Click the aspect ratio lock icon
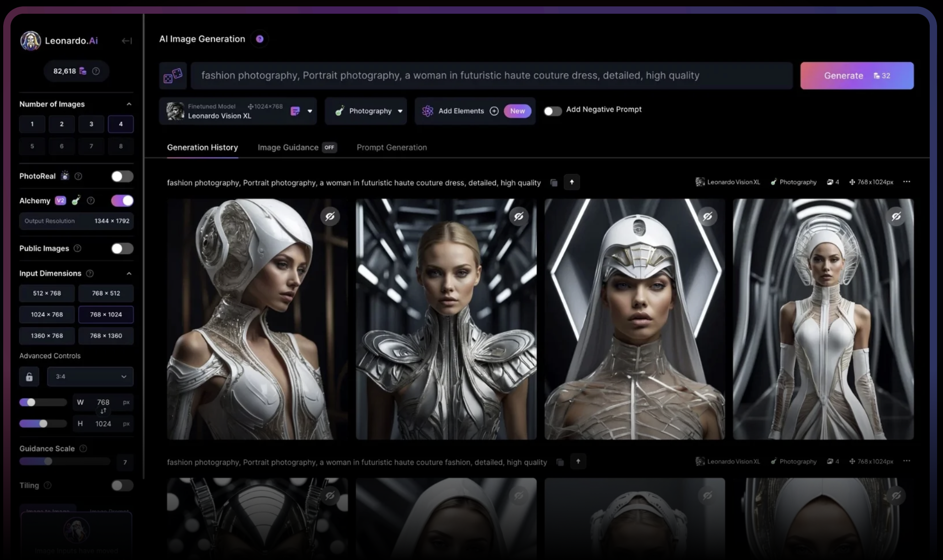This screenshot has height=560, width=943. [29, 377]
